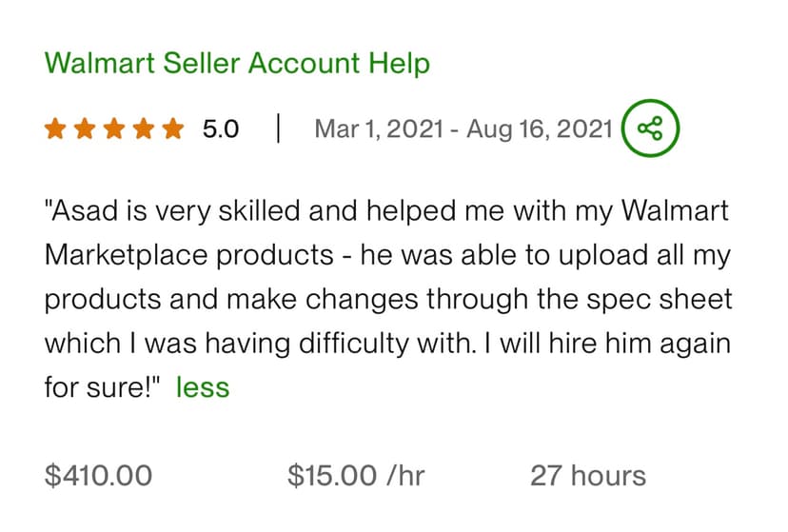The width and height of the screenshot is (788, 532).
Task: Click the green circular share icon
Action: click(x=650, y=128)
